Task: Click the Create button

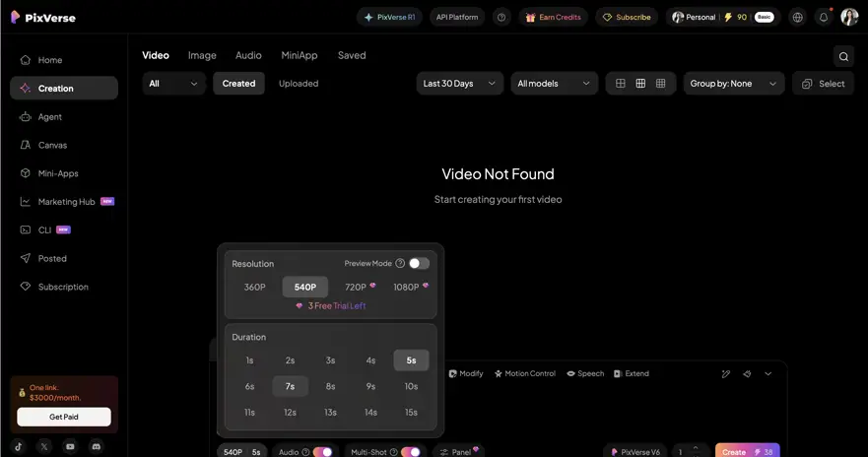Action: (748, 451)
